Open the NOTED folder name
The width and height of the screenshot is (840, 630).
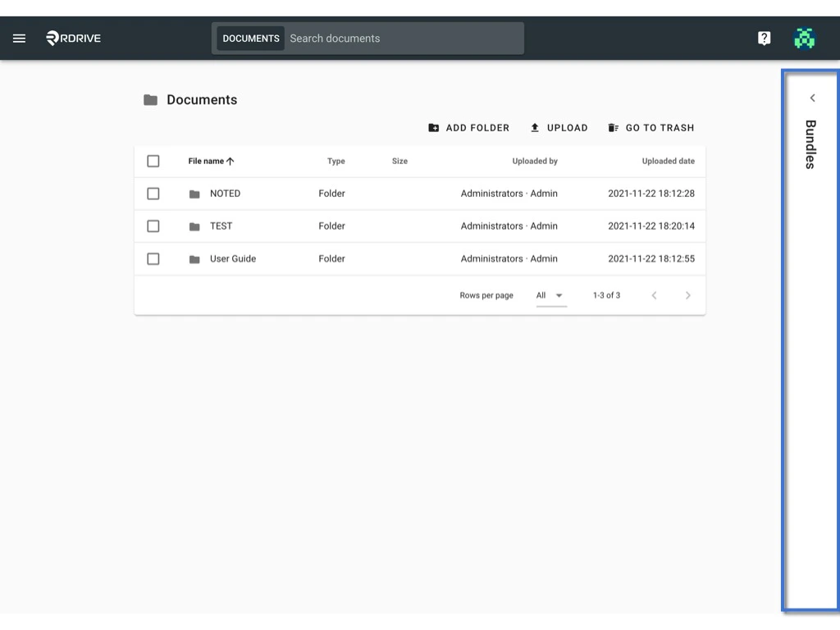click(x=225, y=194)
